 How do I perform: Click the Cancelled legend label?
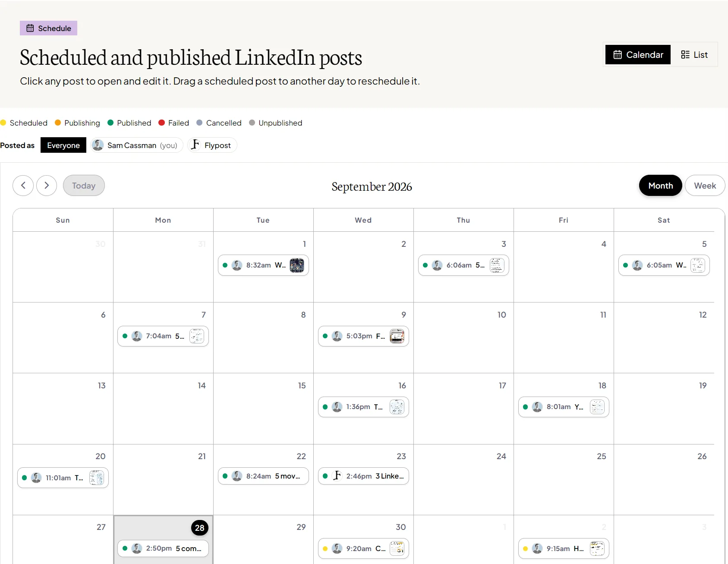point(224,123)
